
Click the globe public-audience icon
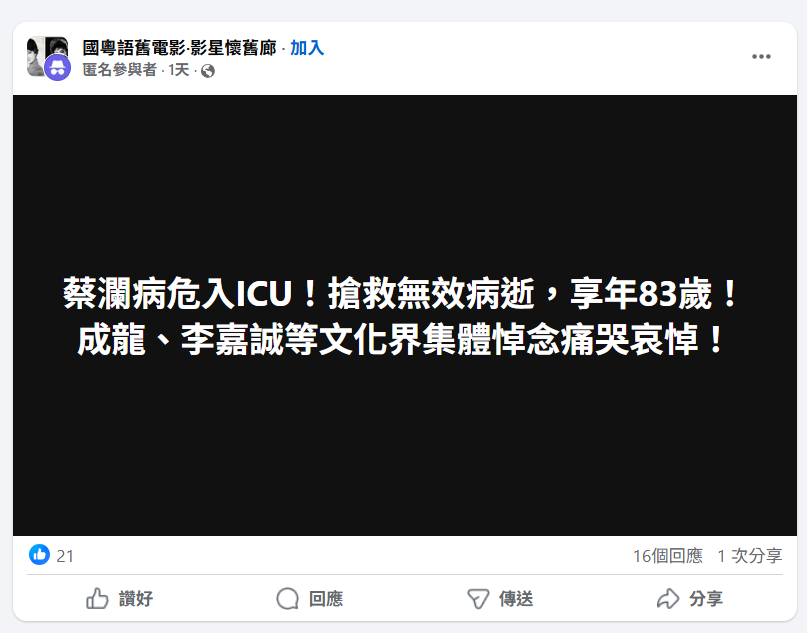click(x=208, y=71)
